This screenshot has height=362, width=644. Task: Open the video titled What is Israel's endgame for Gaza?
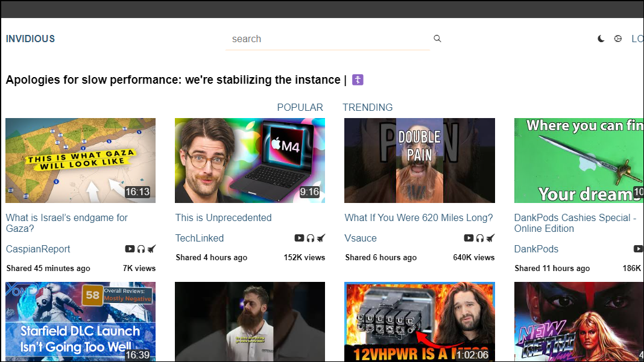coord(66,217)
